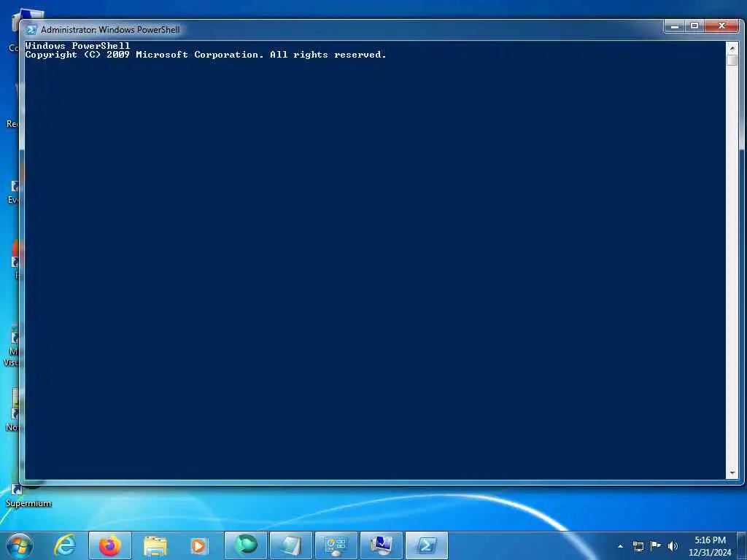The width and height of the screenshot is (747, 560).
Task: Click the 'Windows PowerShell' console line
Action: coord(77,46)
